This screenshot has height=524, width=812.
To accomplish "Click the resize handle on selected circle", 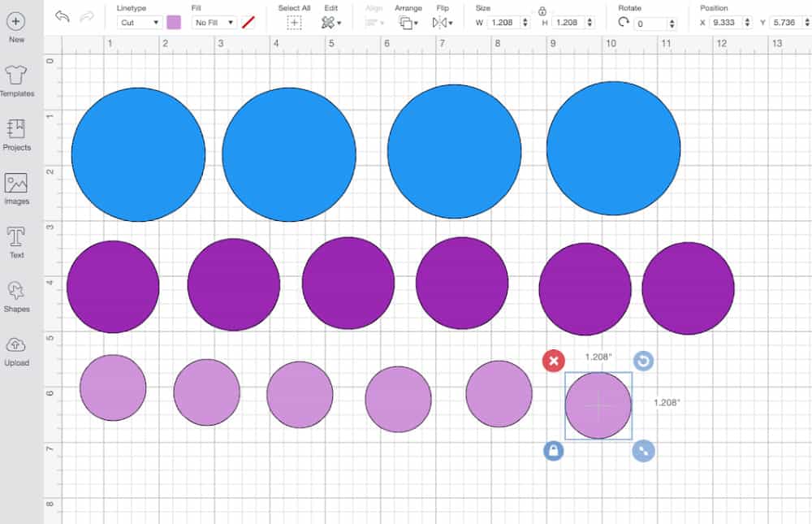I will tap(643, 450).
